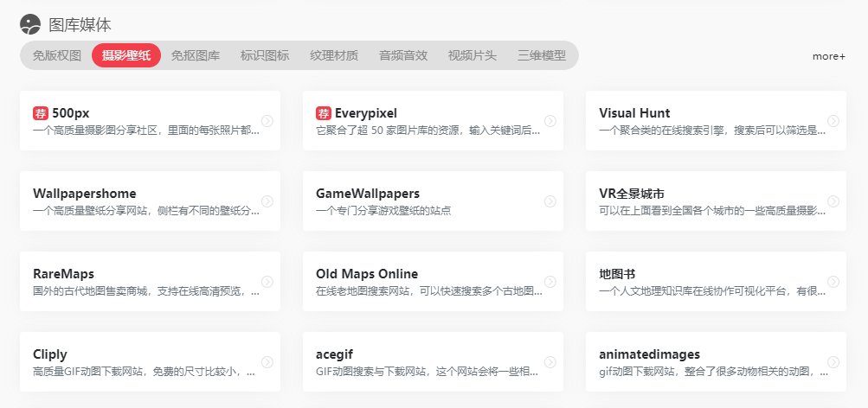
Task: Click the more+ link
Action: point(829,56)
